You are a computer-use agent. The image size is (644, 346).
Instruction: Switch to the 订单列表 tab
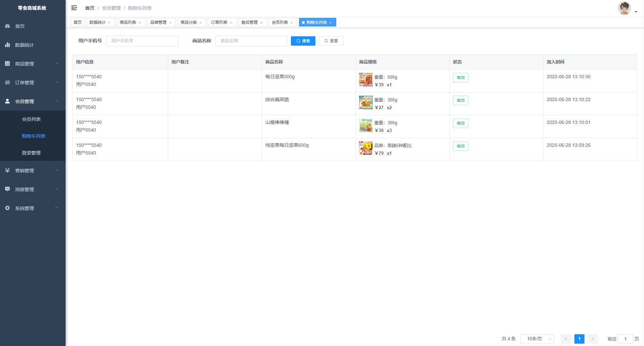pyautogui.click(x=219, y=23)
